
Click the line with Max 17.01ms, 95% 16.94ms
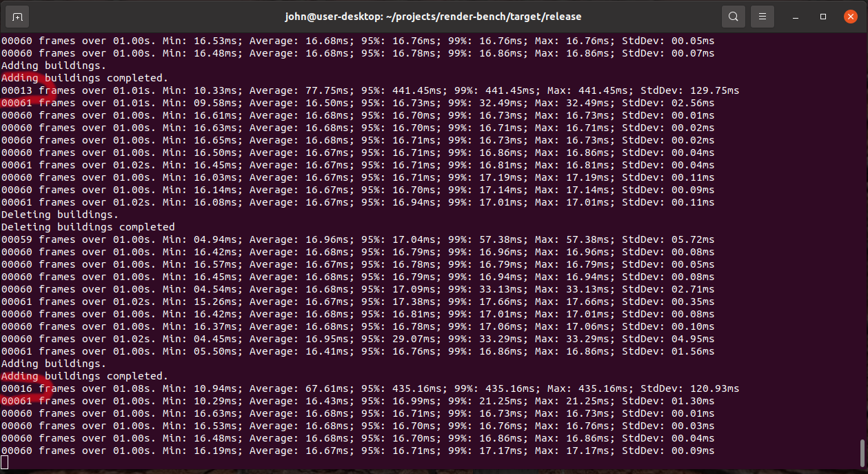point(358,202)
